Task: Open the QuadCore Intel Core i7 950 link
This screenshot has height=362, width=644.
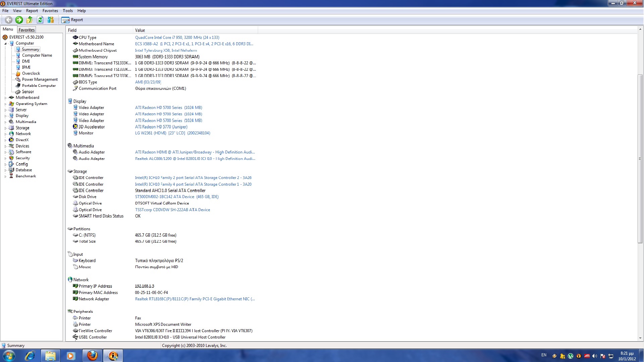Action: coord(177,38)
